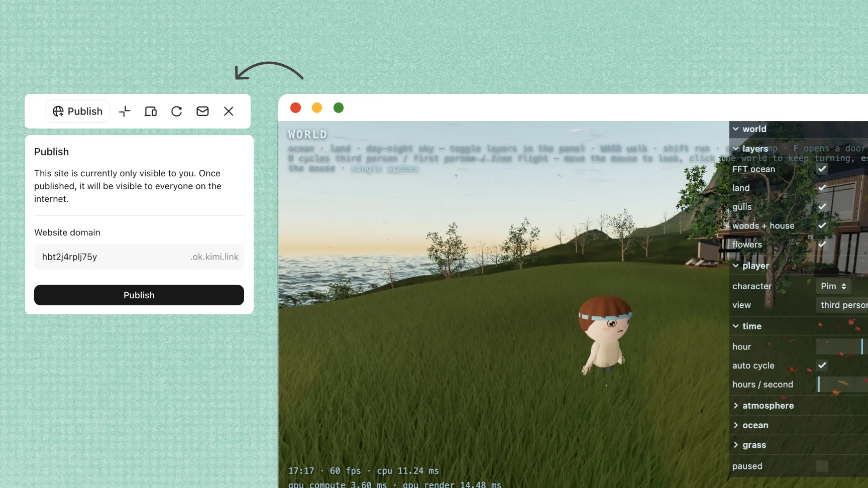
Task: Collapse the time section
Action: point(799,326)
